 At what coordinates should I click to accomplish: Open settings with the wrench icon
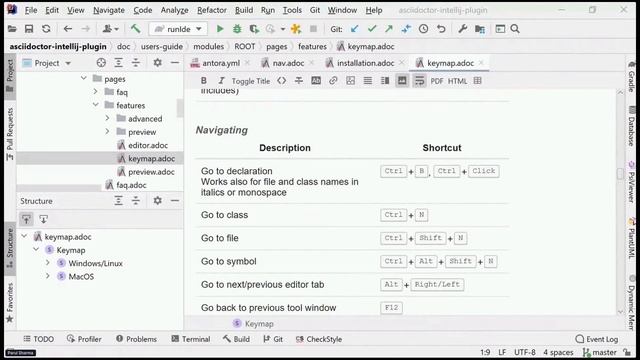point(462,29)
